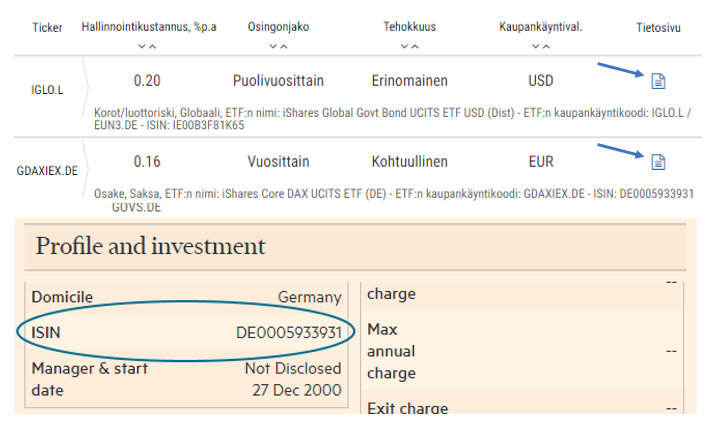This screenshot has height=431, width=707.
Task: Click the Tehokkuus header label
Action: tap(409, 27)
